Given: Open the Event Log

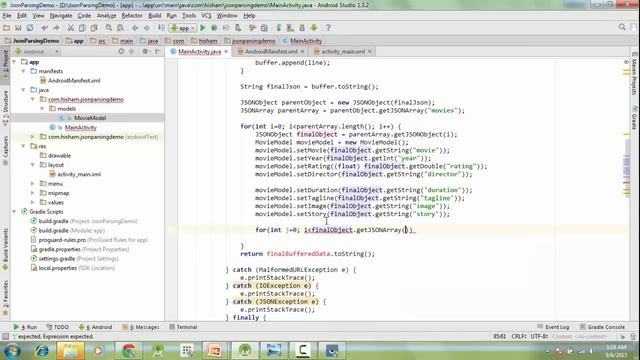Looking at the screenshot, I should click(x=553, y=327).
